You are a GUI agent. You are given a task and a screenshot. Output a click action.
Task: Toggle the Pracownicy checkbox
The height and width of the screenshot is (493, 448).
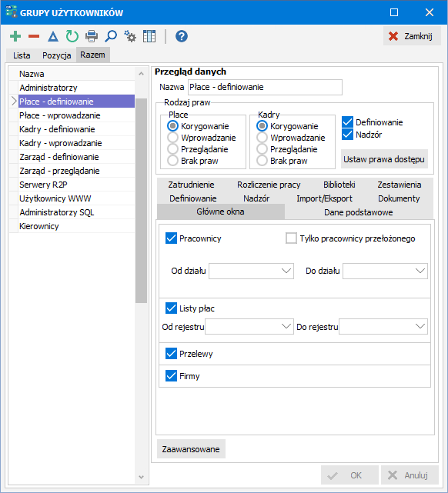coord(171,238)
